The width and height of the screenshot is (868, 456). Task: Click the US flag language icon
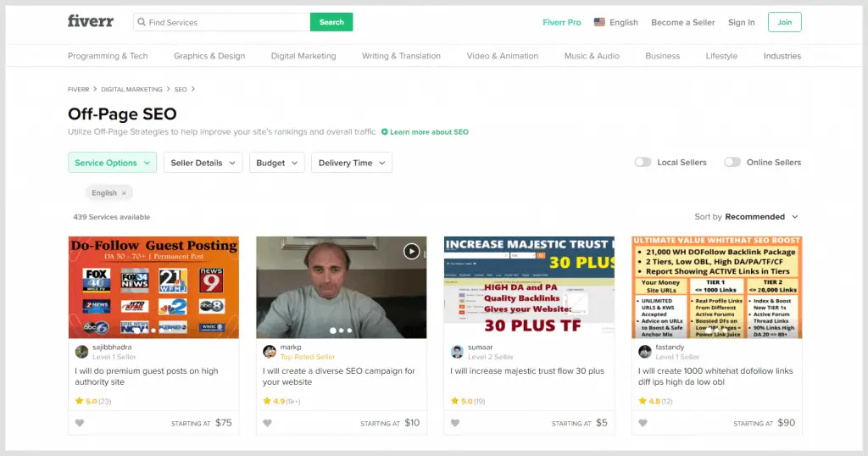tap(599, 22)
